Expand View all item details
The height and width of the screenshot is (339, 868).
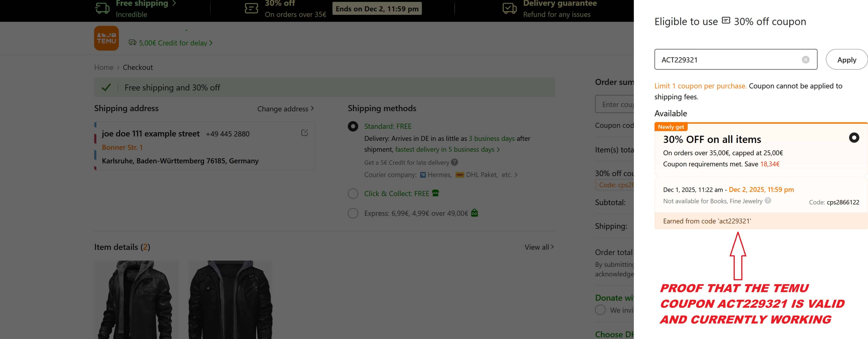tap(538, 247)
